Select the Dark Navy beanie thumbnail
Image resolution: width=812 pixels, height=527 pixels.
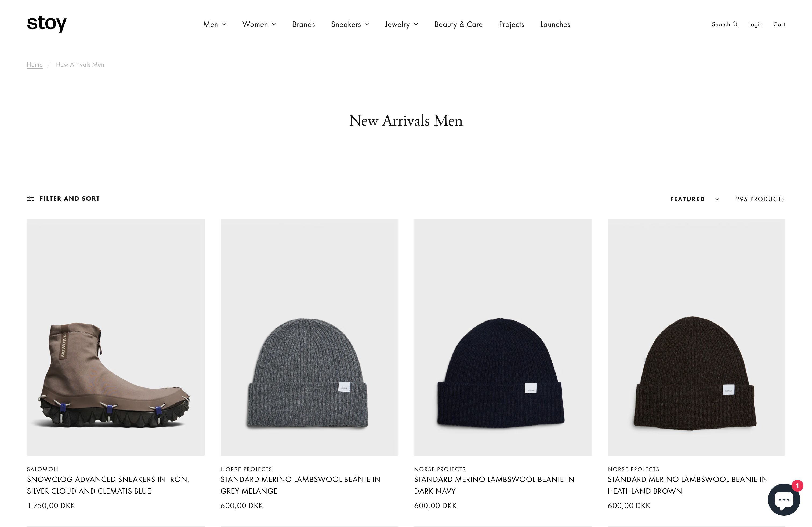tap(503, 337)
